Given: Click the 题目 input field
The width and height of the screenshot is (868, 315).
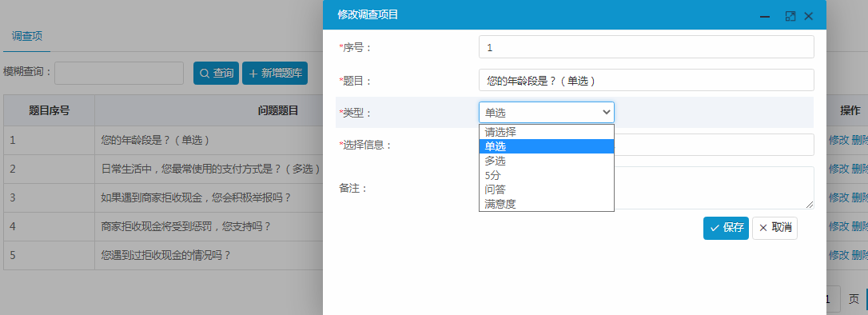Looking at the screenshot, I should 646,80.
